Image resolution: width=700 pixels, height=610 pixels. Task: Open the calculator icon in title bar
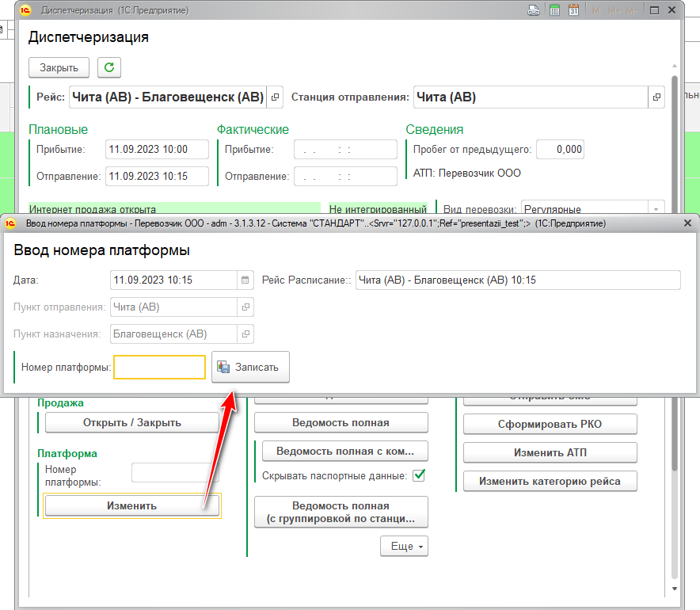point(555,10)
